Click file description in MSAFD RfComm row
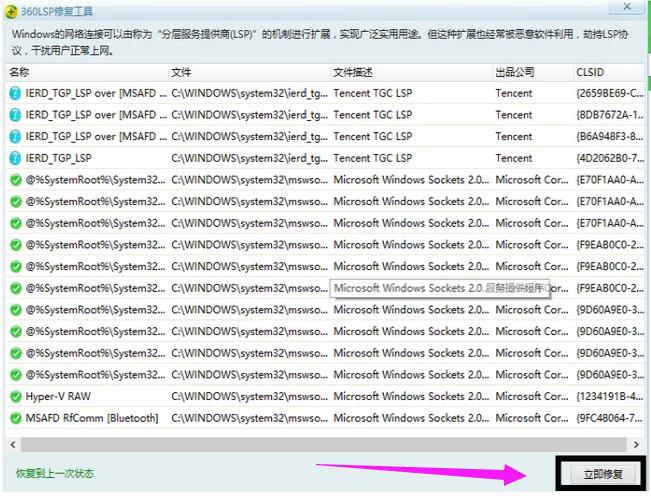 click(x=411, y=418)
